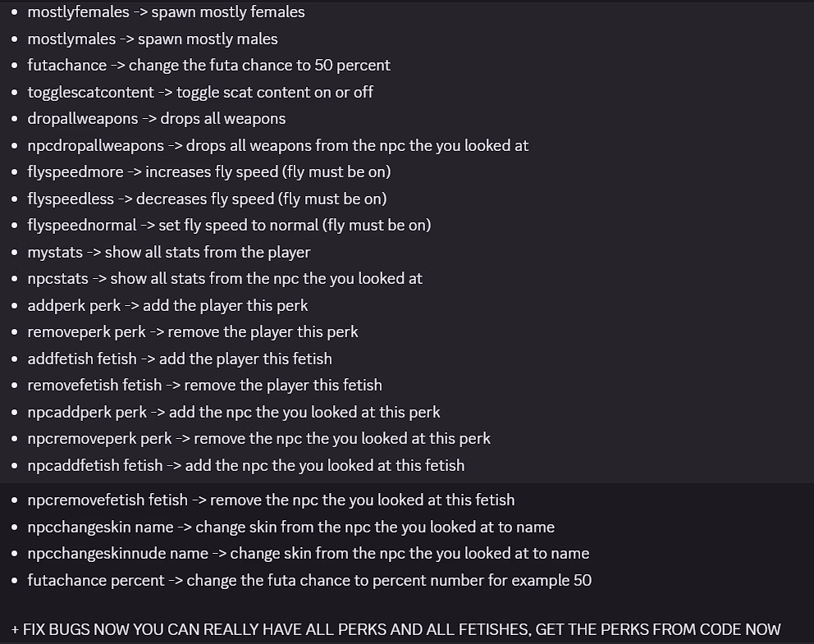Image resolution: width=814 pixels, height=644 pixels.
Task: Click the npcchangeskinnude name entry
Action: pyautogui.click(x=308, y=553)
